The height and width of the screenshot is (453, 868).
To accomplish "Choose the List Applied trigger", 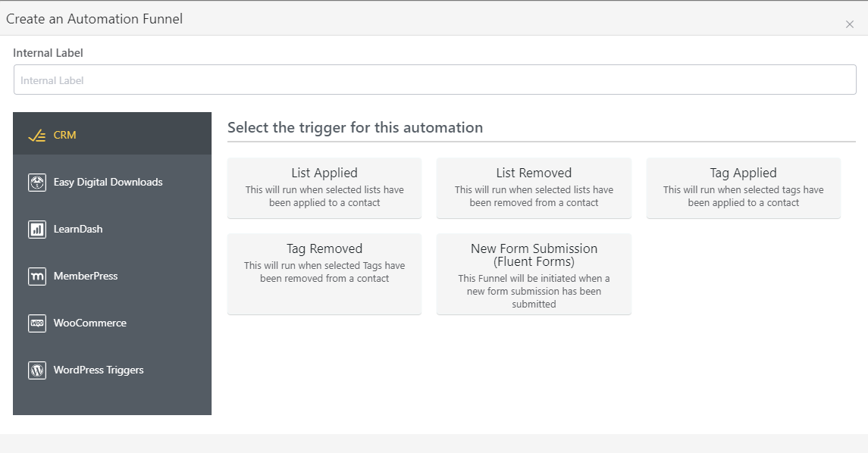I will 324,187.
